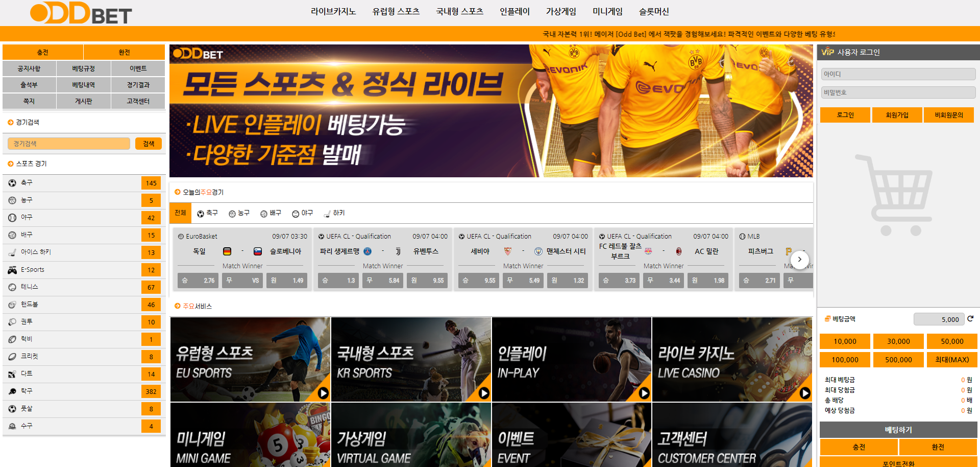
Task: Click the boxing icon next to 권투
Action: coord(12,322)
